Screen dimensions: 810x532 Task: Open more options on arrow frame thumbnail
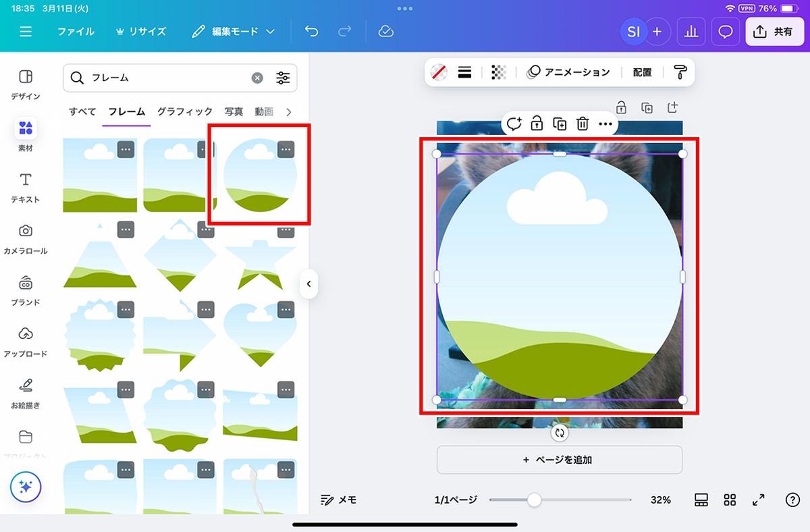206,310
